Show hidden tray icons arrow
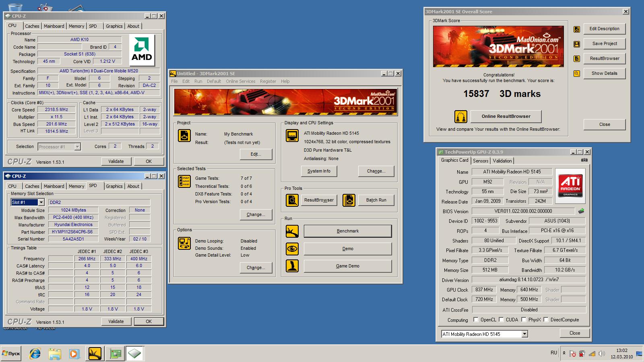 pyautogui.click(x=564, y=353)
